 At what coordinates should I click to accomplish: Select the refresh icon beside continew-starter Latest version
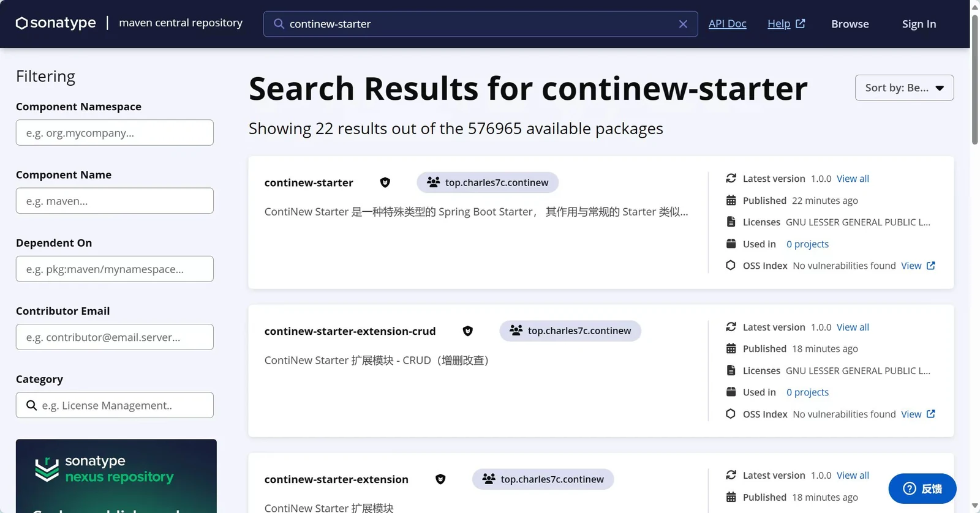(731, 178)
